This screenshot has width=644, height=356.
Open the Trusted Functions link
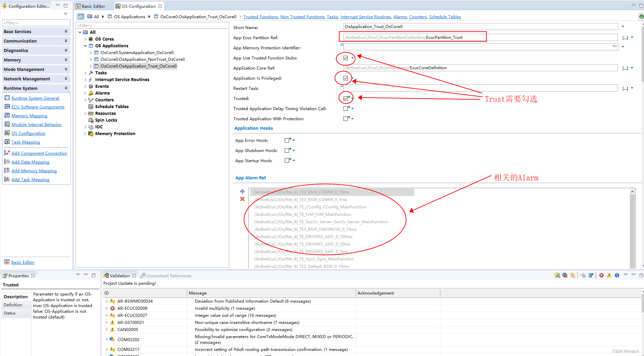[x=260, y=17]
